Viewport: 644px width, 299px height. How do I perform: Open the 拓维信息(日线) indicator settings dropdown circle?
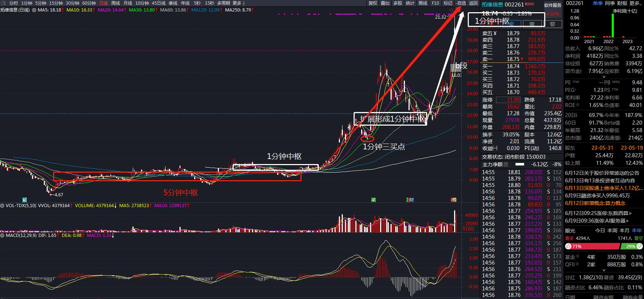tap(34, 10)
